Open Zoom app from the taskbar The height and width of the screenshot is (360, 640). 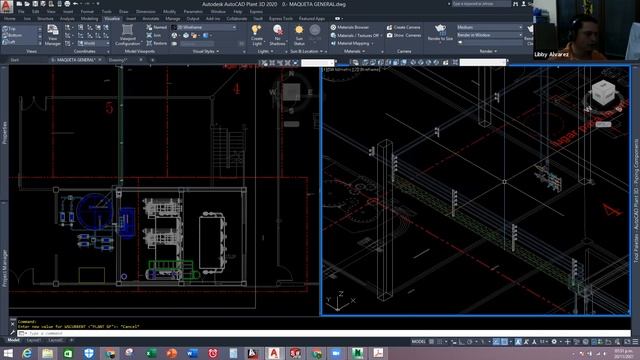(x=336, y=353)
